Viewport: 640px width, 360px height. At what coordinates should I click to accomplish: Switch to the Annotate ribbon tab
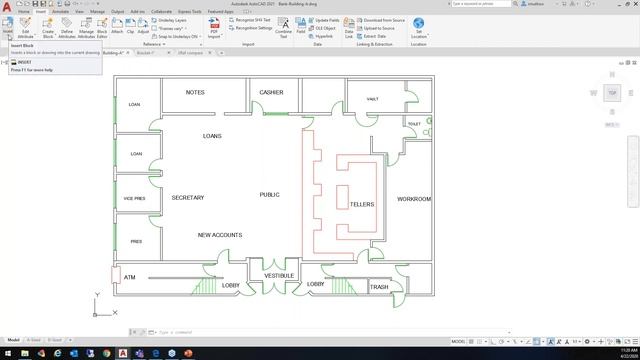(x=60, y=11)
